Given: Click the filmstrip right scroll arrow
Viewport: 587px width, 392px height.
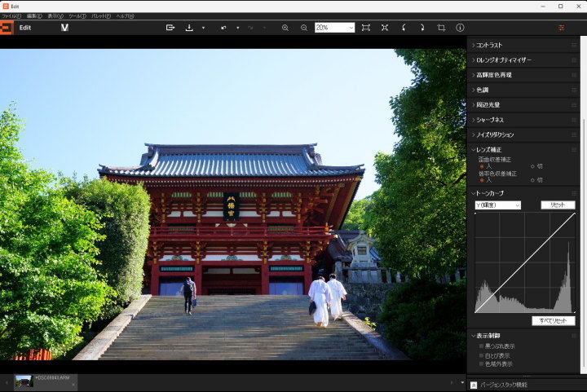Looking at the screenshot, I should coord(452,383).
